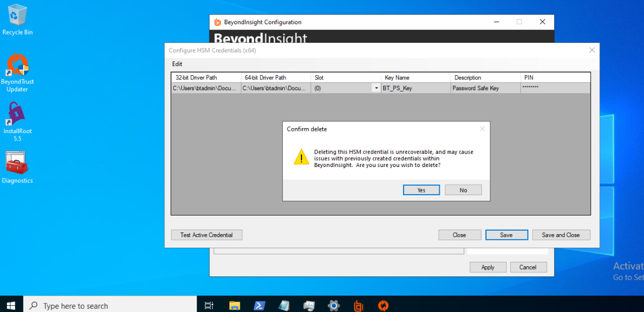This screenshot has height=312, width=644.
Task: Click the orange BeyondTrust Updater taskbar icon
Action: [x=383, y=305]
